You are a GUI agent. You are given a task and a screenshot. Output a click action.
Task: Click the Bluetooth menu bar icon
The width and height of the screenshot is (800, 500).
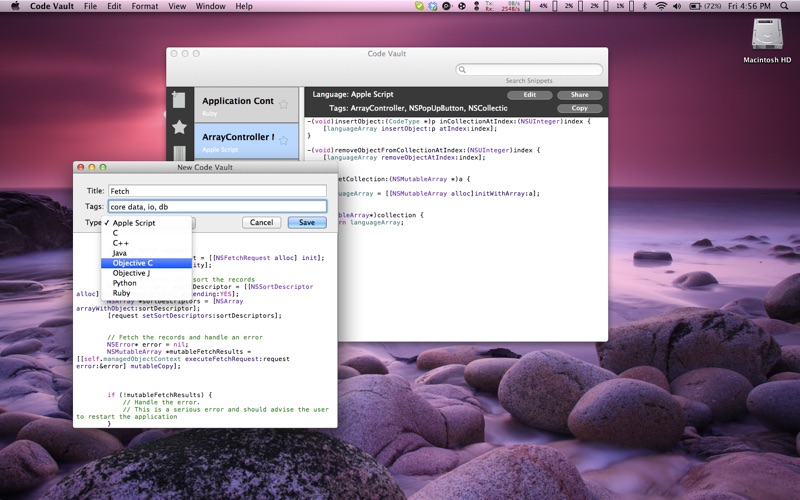coord(644,6)
